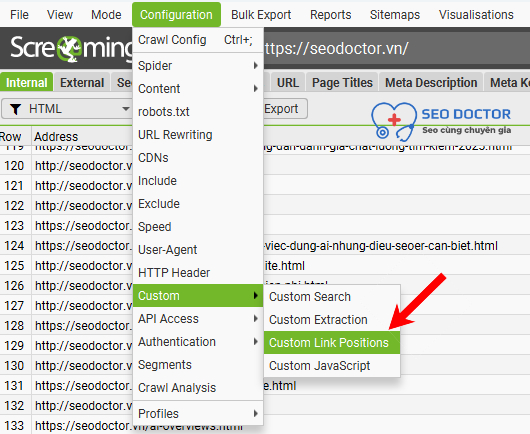Select row 132 address
The height and width of the screenshot is (434, 530).
point(83,405)
